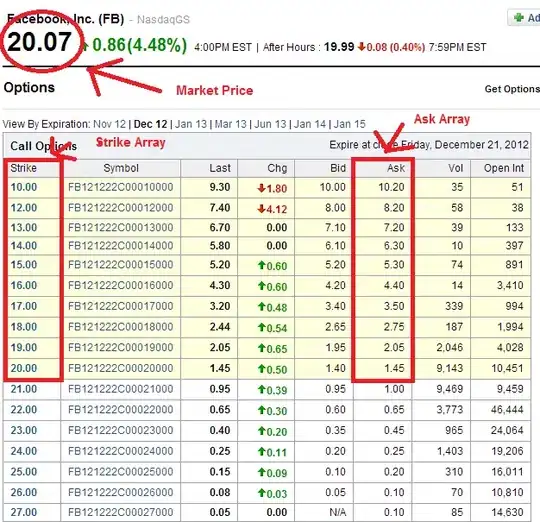Open strike 27.00 link
The image size is (540, 522).
pyautogui.click(x=23, y=512)
